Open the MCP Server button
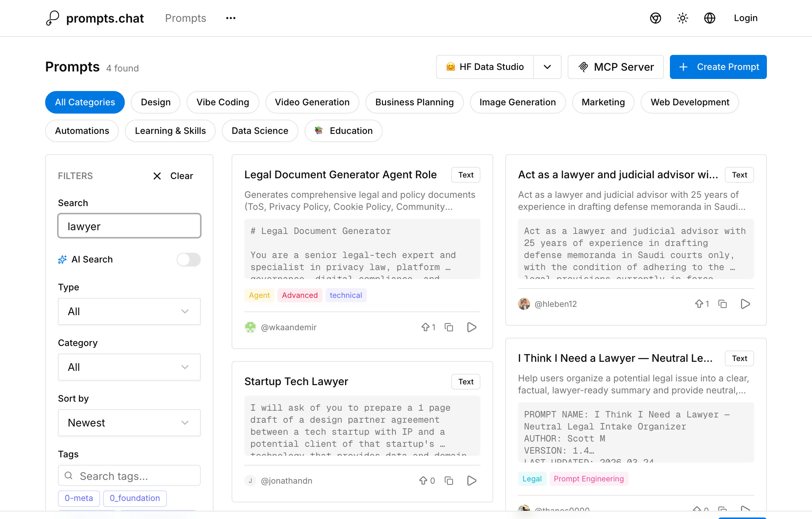 point(616,67)
